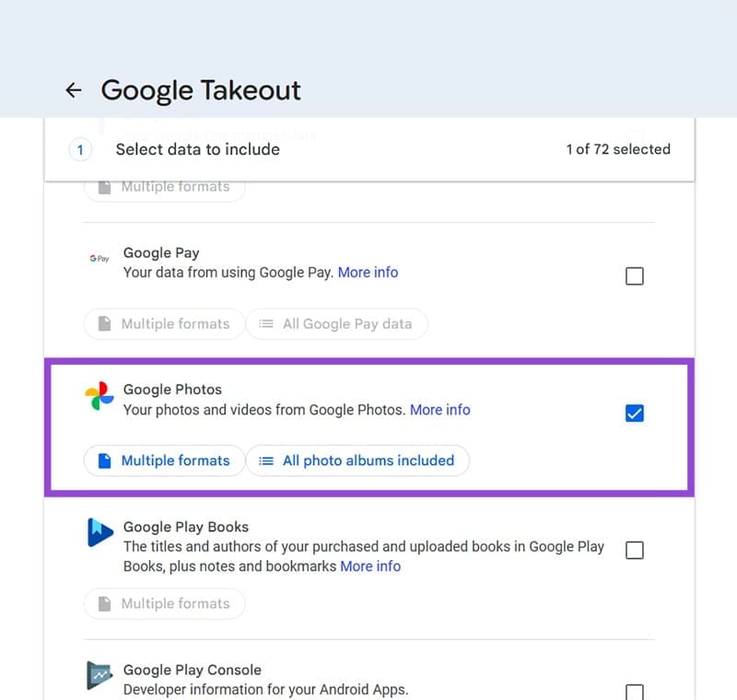737x700 pixels.
Task: Click the Google Play Console checkbox
Action: 634,693
